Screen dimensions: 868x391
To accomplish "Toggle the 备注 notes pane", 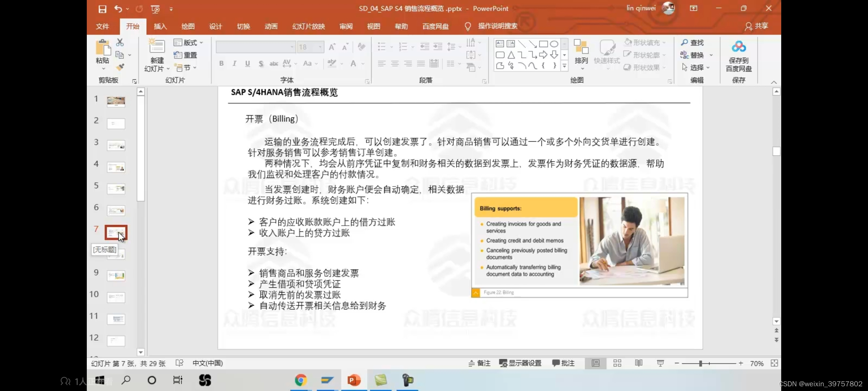I will (x=479, y=363).
